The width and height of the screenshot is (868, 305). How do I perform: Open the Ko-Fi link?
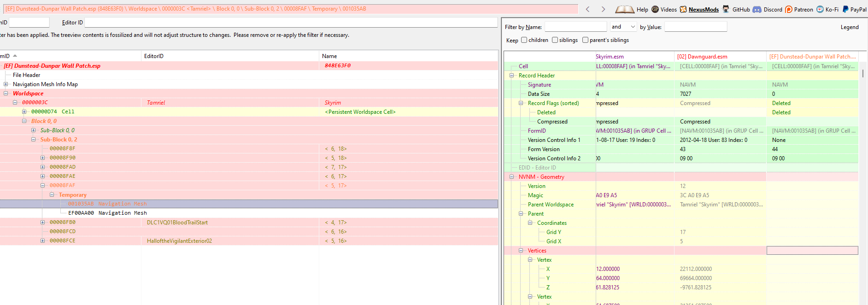tap(827, 9)
